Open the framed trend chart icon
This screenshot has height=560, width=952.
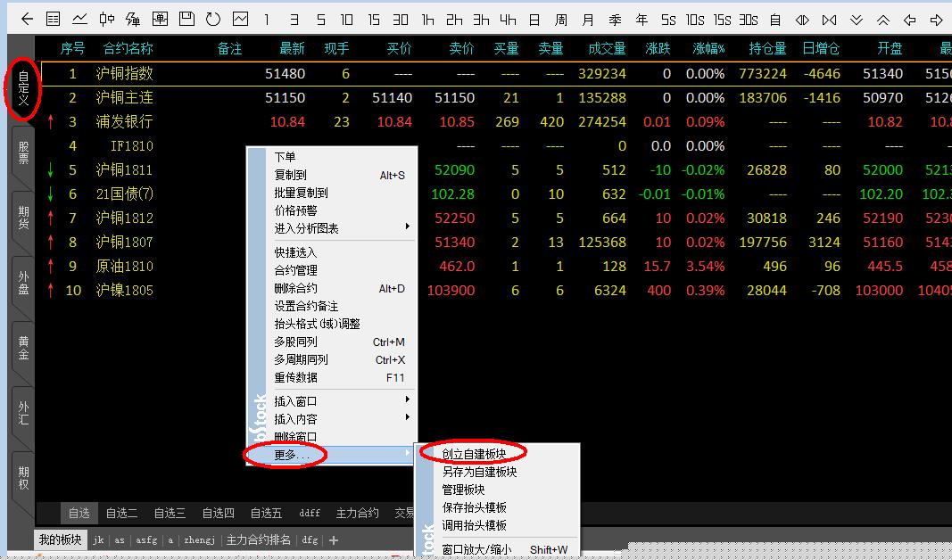point(240,20)
